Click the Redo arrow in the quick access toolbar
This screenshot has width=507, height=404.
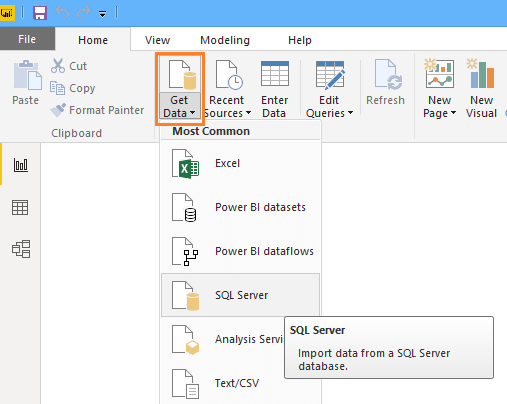[84, 13]
